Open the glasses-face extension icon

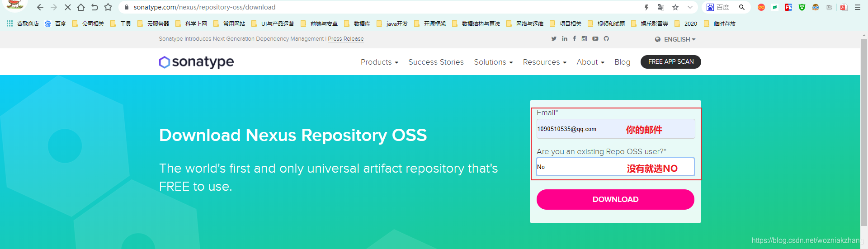[x=816, y=7]
